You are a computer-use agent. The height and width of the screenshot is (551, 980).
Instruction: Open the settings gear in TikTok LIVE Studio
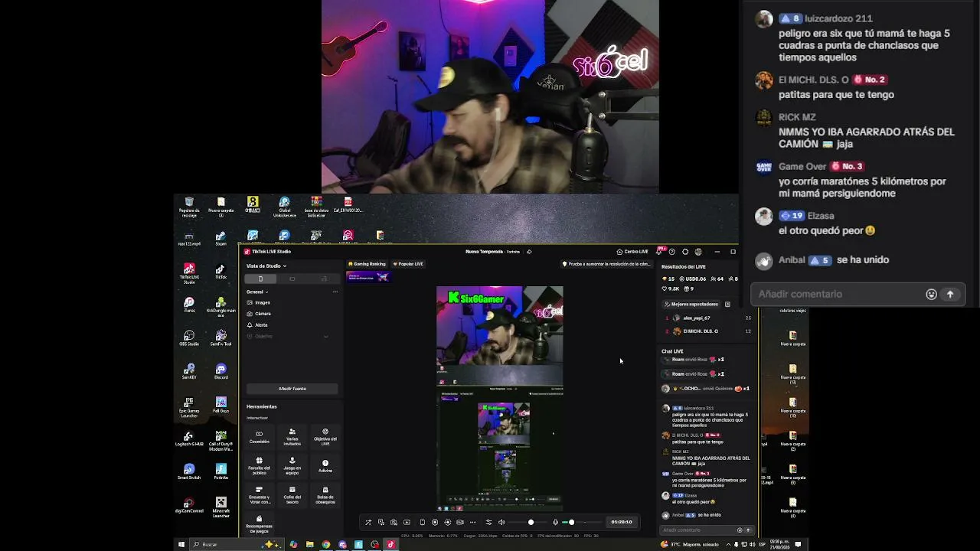point(684,252)
